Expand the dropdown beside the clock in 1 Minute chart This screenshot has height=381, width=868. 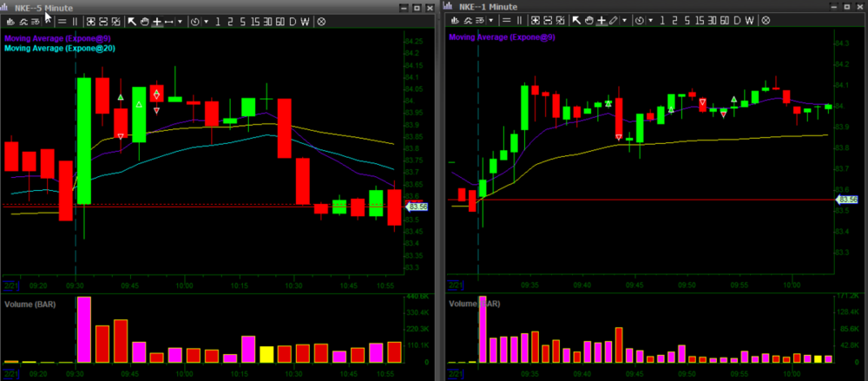[x=650, y=21]
